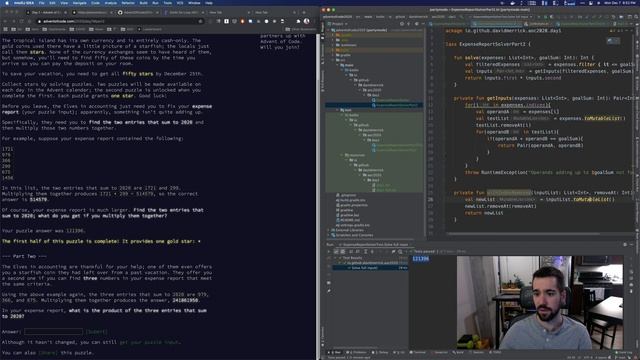Expand Scratches and Consoles node
640x360 pixels.
coord(329,235)
